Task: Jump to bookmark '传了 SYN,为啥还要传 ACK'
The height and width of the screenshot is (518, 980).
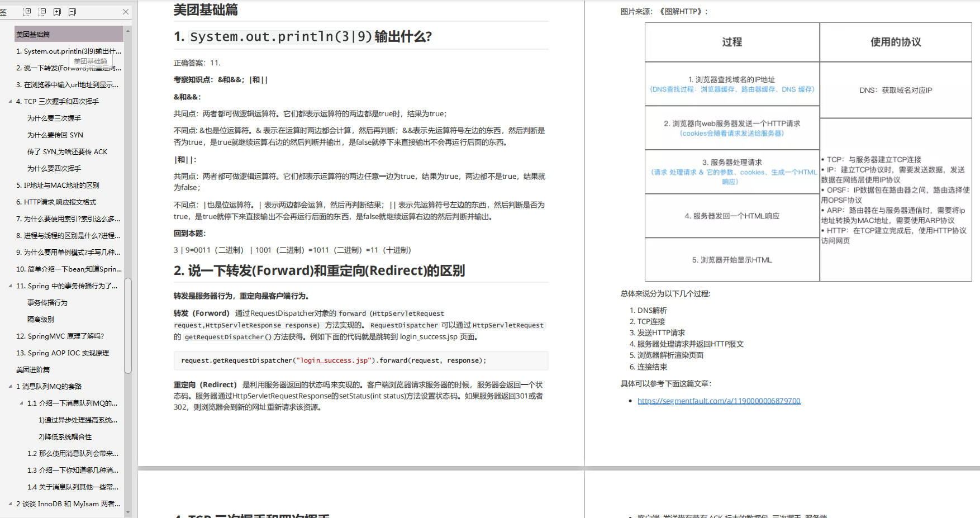Action: point(67,152)
